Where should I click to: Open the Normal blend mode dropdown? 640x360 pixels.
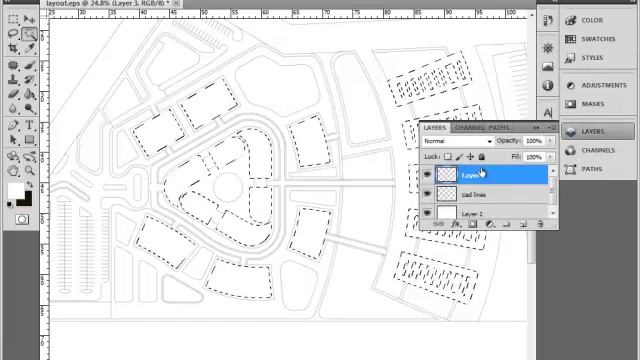coord(458,141)
